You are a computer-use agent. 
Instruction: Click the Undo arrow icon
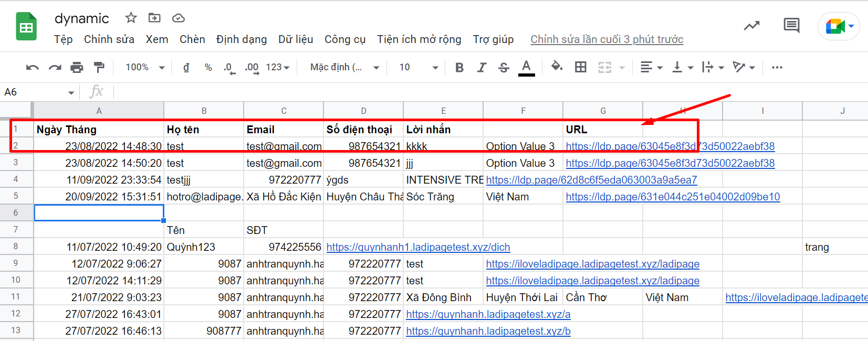coord(33,67)
